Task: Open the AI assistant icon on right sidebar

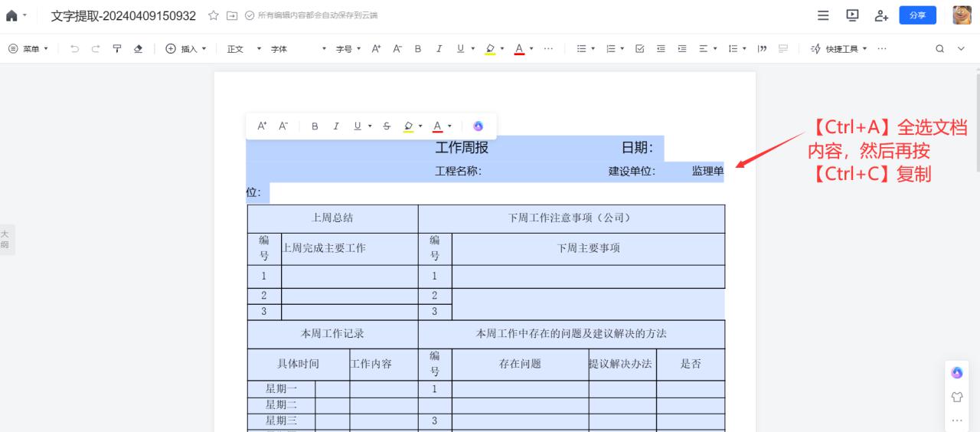Action: tap(957, 373)
